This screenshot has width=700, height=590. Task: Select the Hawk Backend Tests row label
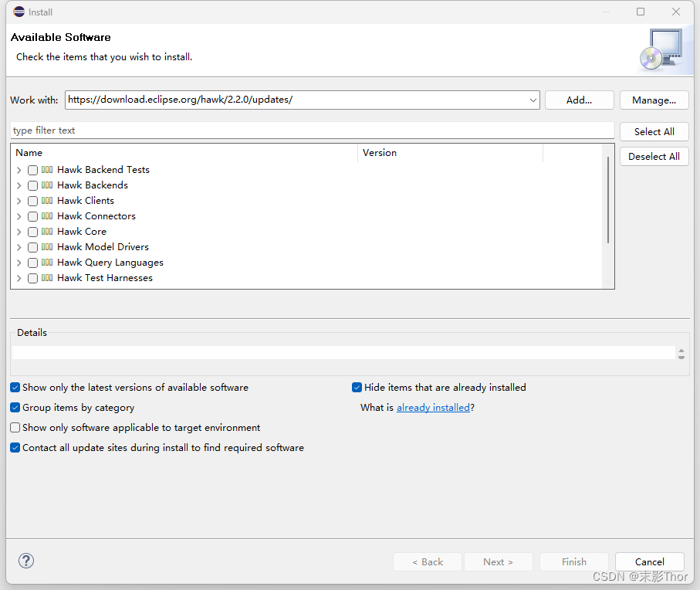click(x=103, y=170)
